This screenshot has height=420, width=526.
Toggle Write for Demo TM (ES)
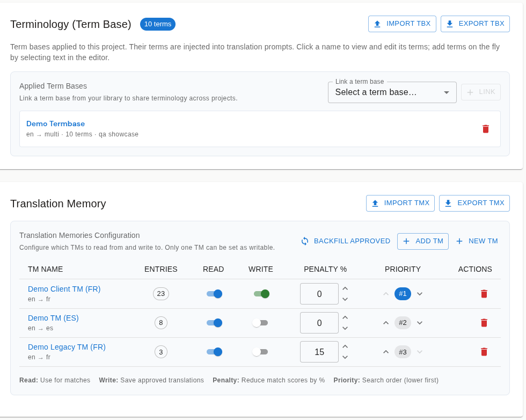tap(260, 323)
